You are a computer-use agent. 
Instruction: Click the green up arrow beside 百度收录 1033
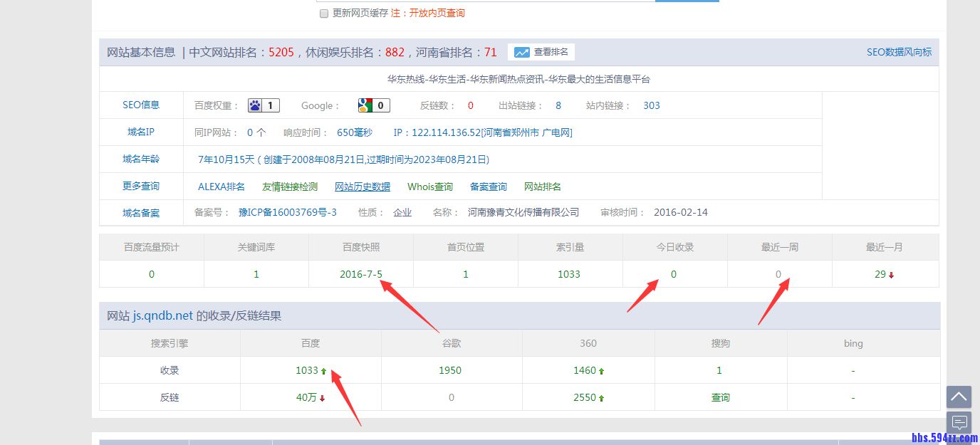pos(324,370)
